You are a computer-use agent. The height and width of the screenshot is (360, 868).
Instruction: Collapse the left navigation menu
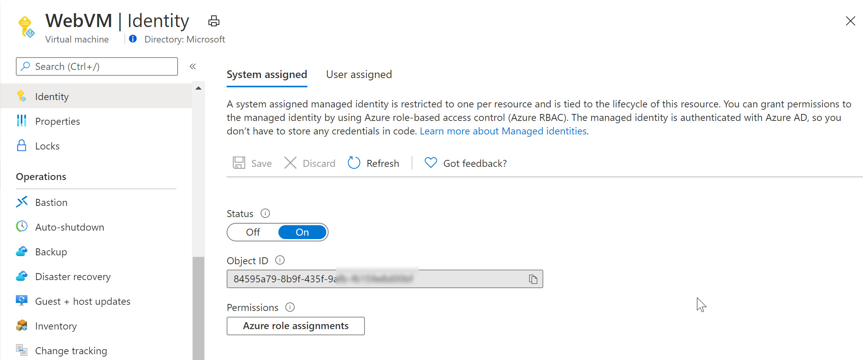pyautogui.click(x=193, y=66)
